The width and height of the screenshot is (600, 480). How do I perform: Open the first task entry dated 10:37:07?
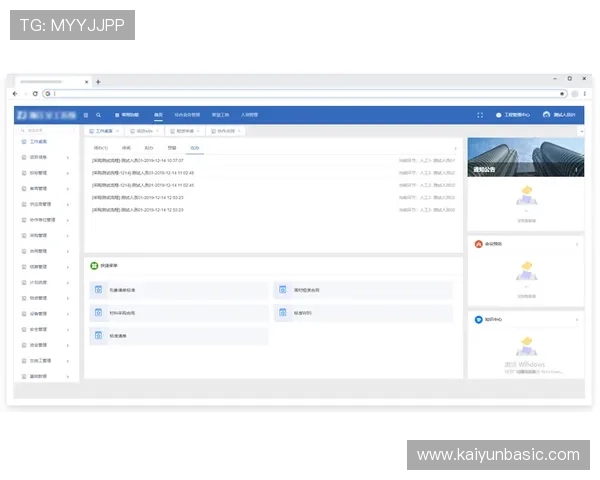tap(138, 160)
